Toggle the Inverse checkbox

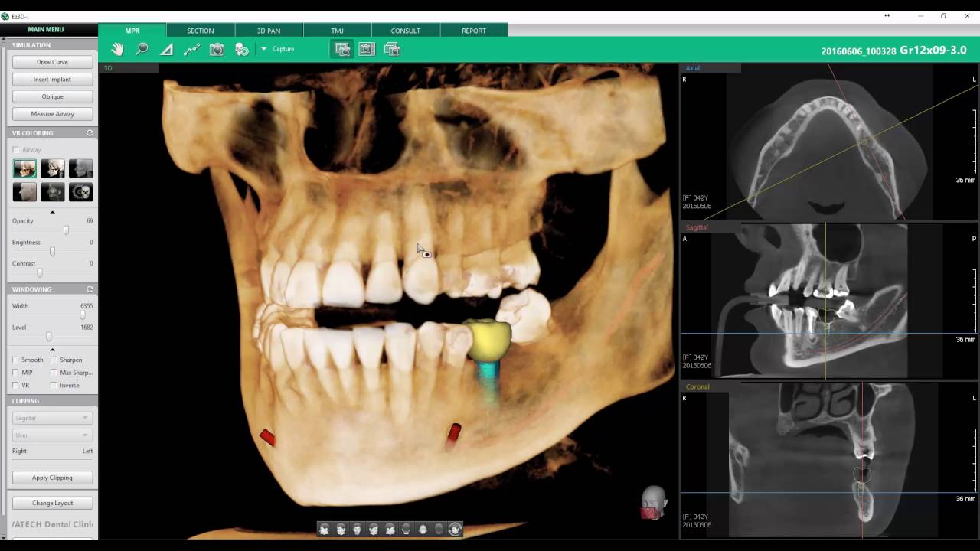pos(54,386)
